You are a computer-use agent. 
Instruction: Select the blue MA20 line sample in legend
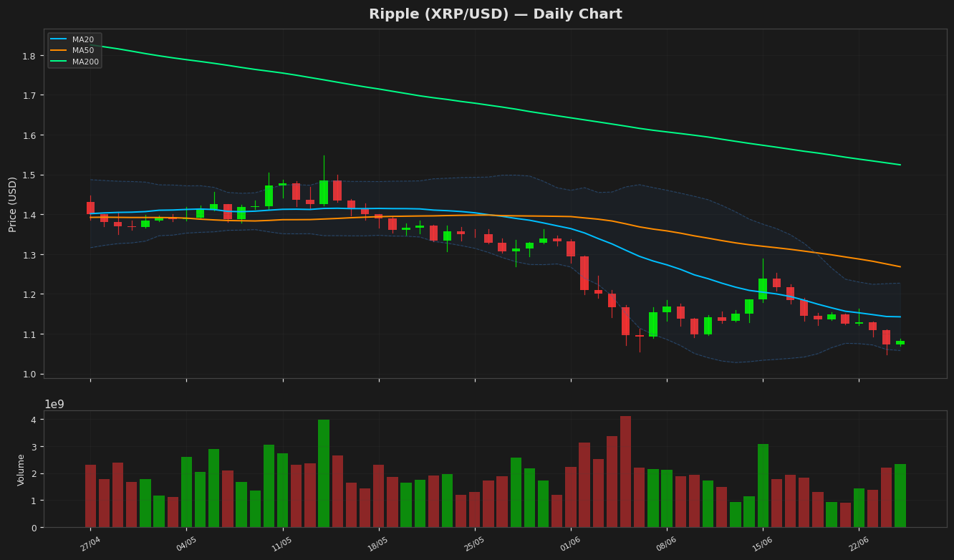pos(59,40)
